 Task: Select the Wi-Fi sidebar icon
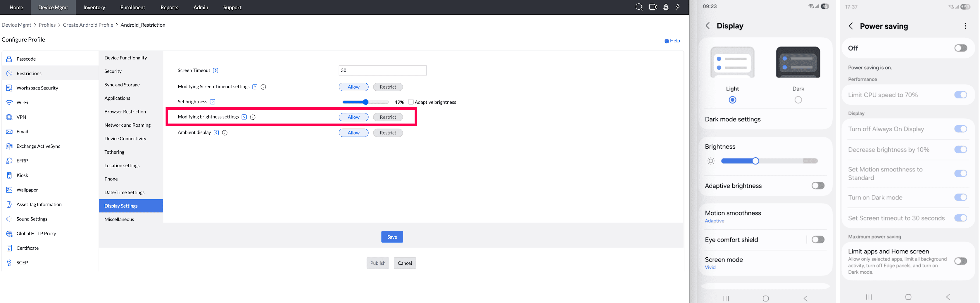pos(9,102)
